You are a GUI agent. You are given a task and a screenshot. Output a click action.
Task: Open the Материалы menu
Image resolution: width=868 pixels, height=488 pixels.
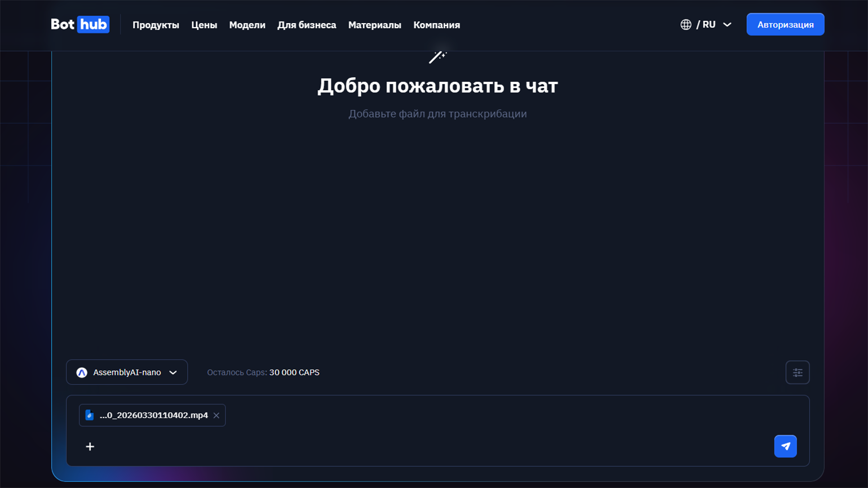[374, 25]
